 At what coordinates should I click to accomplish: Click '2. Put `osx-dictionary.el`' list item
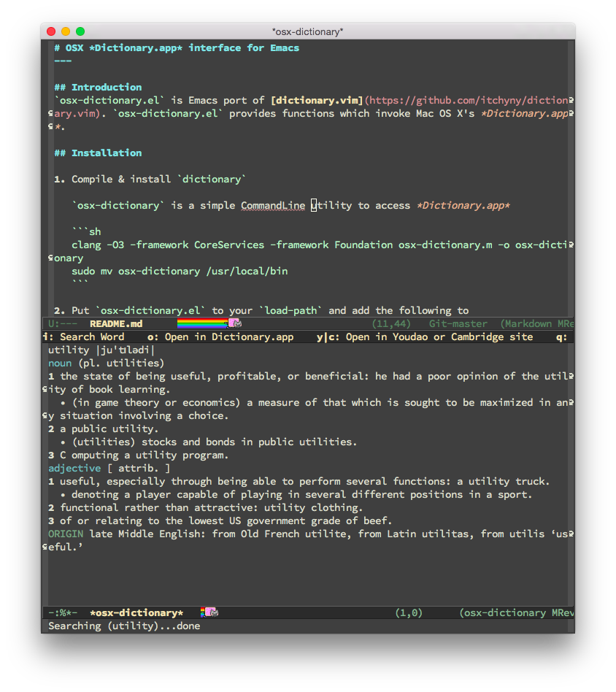[261, 311]
